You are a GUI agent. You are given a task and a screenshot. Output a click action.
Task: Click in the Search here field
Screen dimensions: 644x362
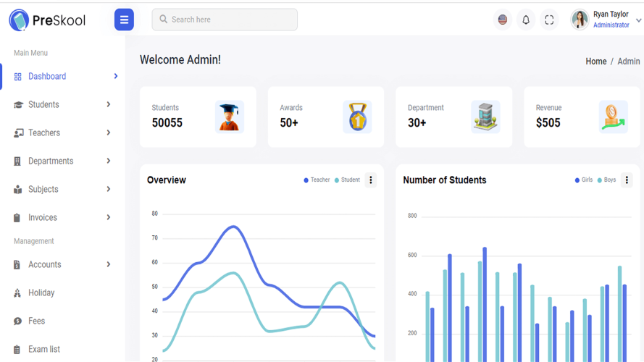[225, 20]
